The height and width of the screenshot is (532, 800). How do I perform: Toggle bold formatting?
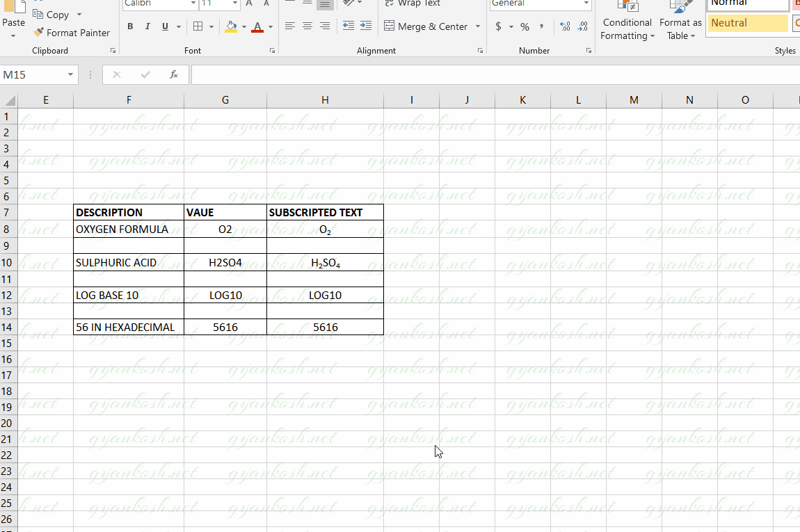coord(130,26)
